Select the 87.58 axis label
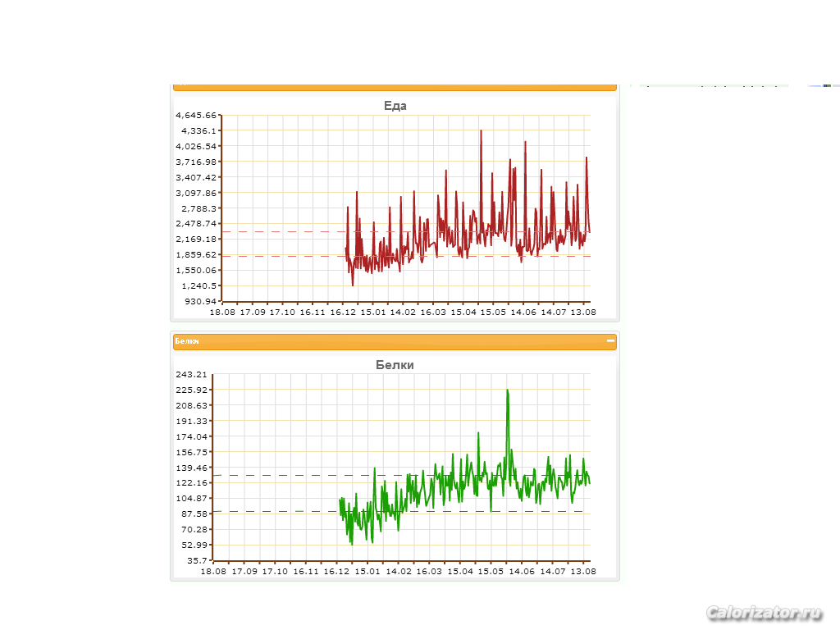This screenshot has width=840, height=630. (194, 514)
